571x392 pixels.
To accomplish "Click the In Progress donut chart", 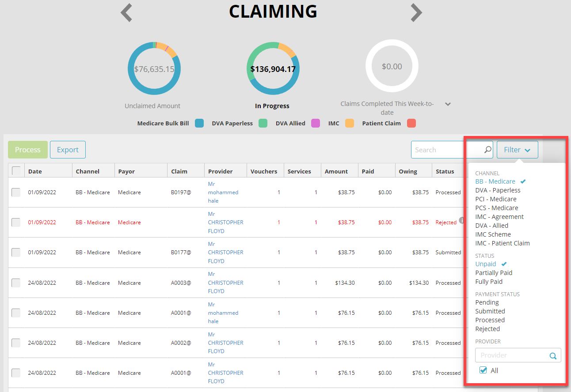I will pyautogui.click(x=273, y=68).
